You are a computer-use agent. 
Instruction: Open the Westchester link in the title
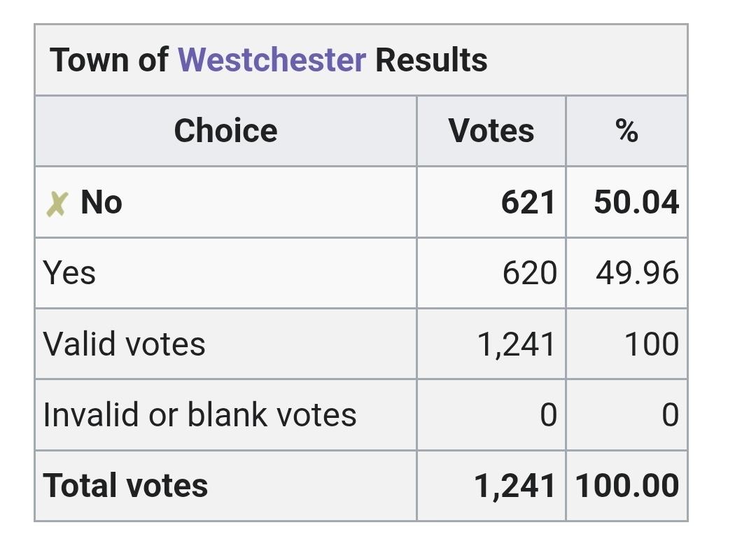[272, 60]
